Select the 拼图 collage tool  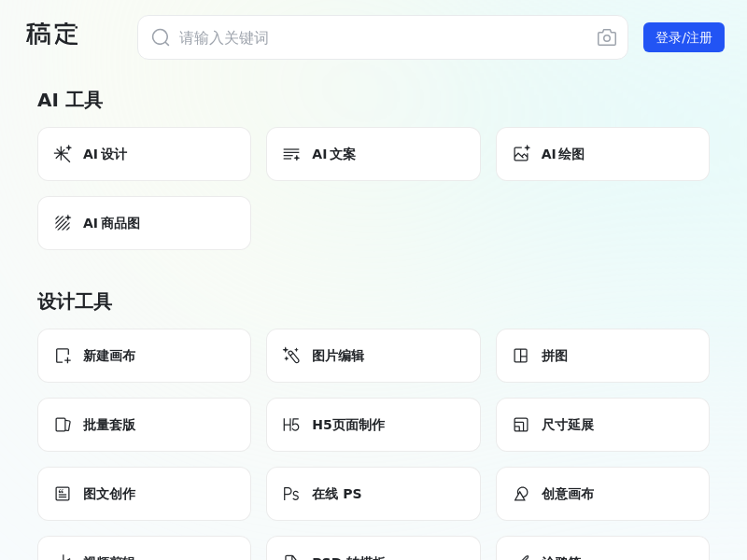click(602, 356)
